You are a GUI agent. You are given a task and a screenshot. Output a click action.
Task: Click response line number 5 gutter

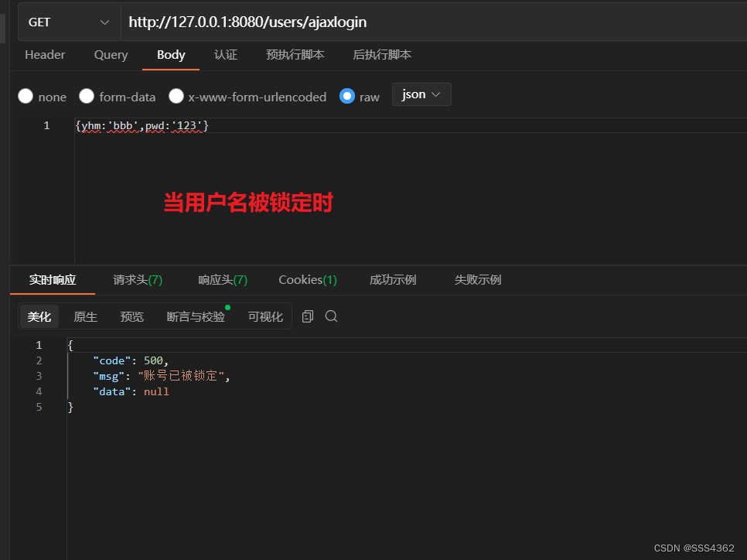[x=39, y=407]
